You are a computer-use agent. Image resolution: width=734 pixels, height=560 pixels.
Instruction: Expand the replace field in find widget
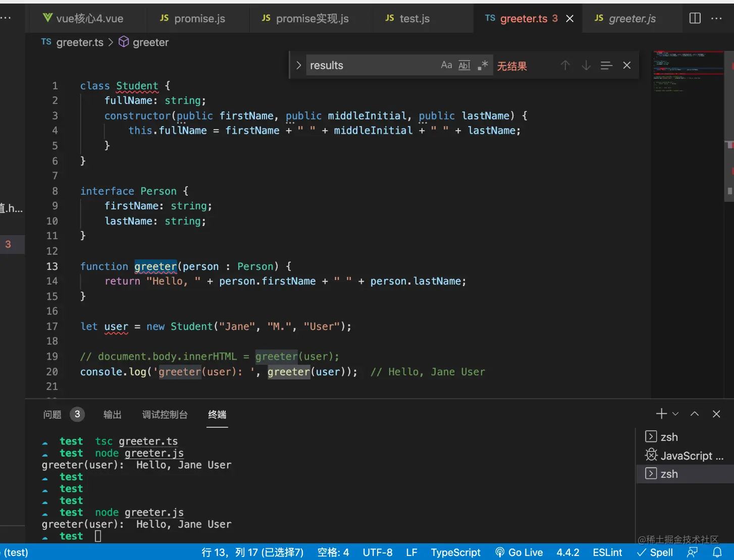(x=298, y=65)
